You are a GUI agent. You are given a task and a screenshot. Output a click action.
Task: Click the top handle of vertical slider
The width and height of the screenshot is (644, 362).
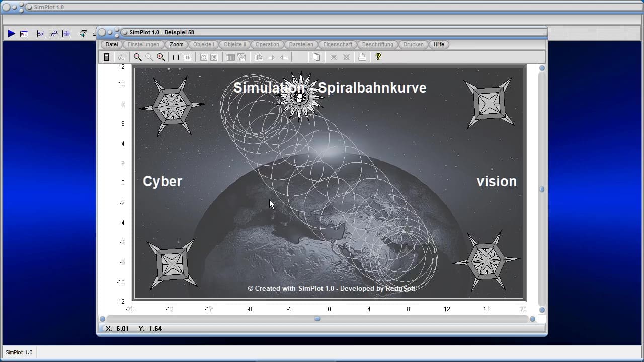point(542,68)
